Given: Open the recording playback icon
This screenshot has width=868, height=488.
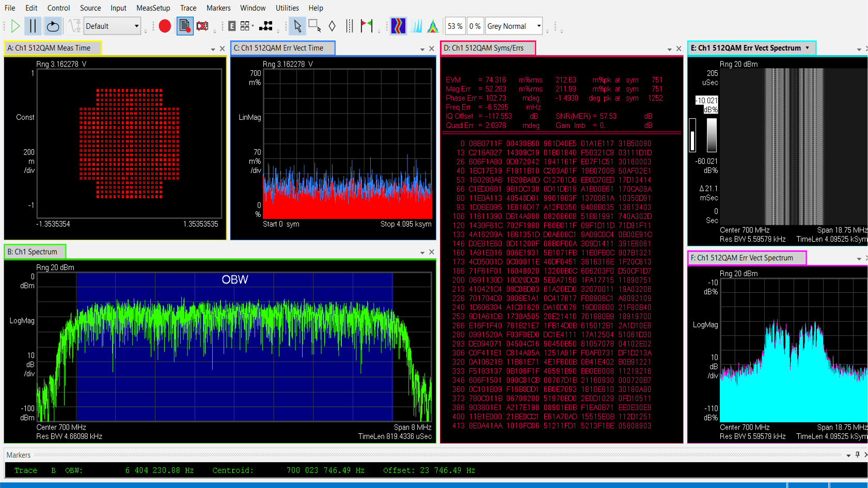Looking at the screenshot, I should (x=184, y=26).
